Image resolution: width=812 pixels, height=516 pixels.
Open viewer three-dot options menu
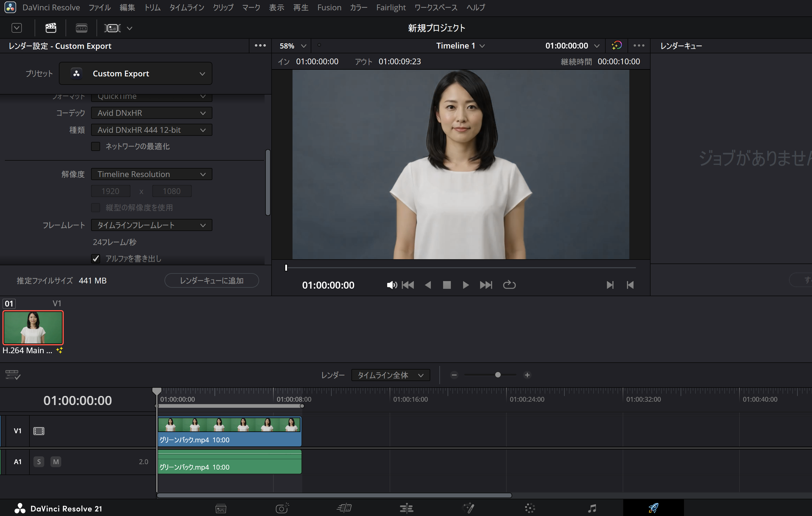[639, 45]
